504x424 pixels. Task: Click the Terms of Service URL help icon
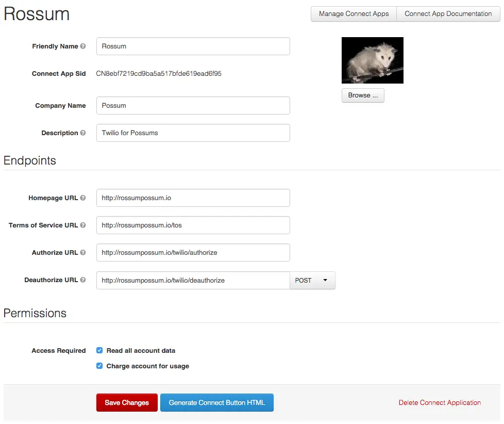[x=83, y=225]
